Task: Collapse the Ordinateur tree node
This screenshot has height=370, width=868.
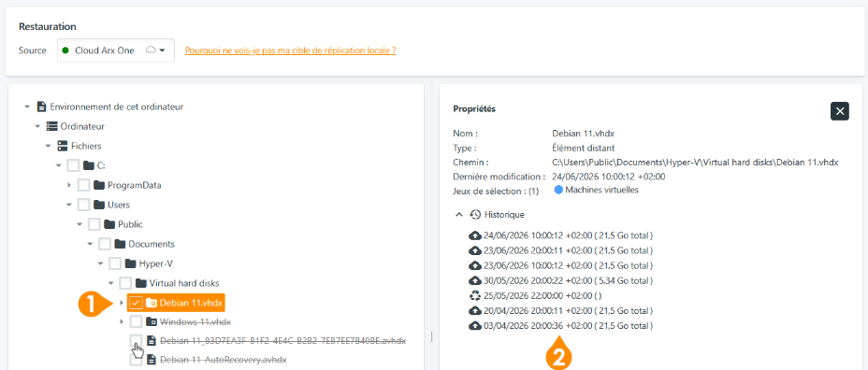Action: 37,126
